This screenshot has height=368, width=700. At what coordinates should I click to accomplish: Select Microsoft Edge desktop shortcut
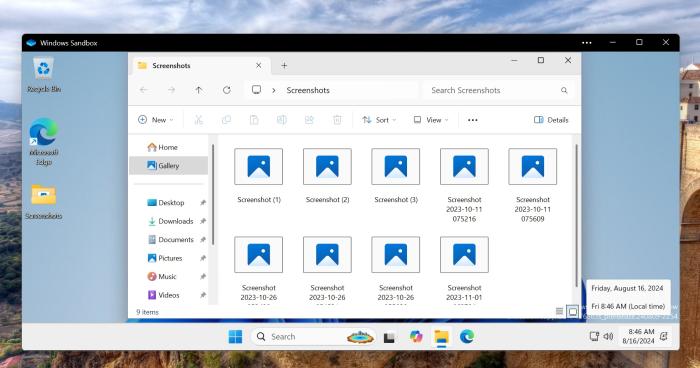click(x=44, y=142)
